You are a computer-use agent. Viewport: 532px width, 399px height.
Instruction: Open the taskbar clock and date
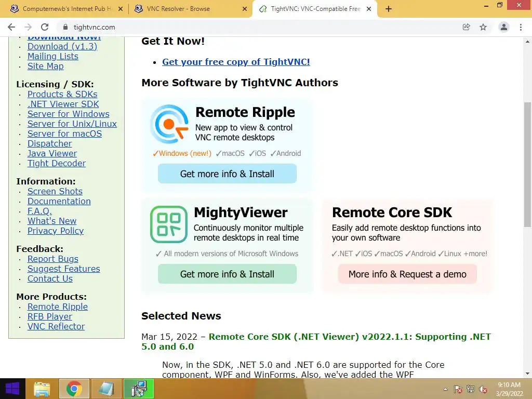pyautogui.click(x=509, y=389)
